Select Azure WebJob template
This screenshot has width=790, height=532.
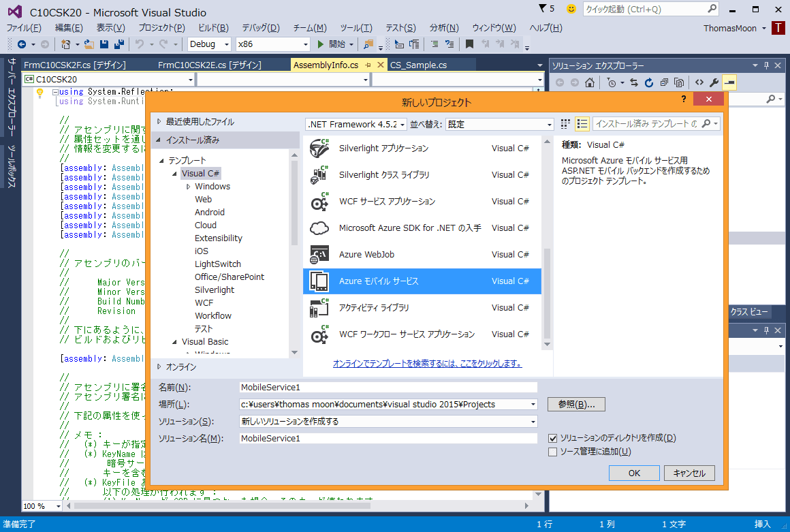(422, 254)
